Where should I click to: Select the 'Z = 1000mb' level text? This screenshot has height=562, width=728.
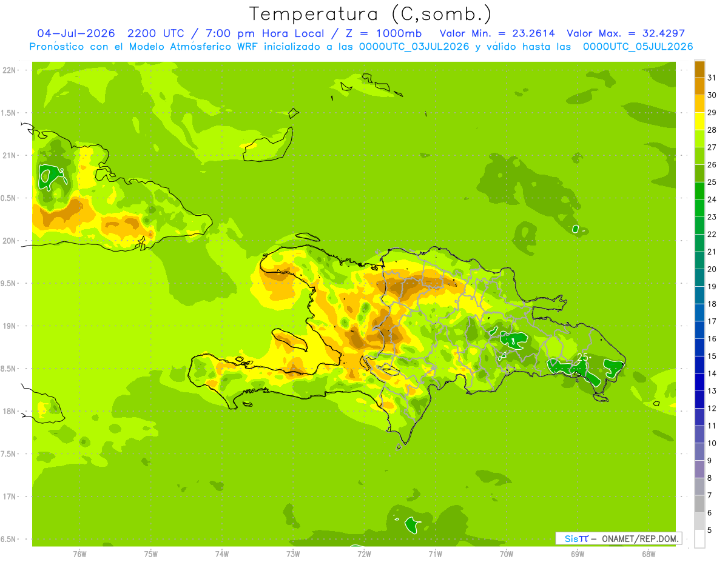pyautogui.click(x=383, y=33)
